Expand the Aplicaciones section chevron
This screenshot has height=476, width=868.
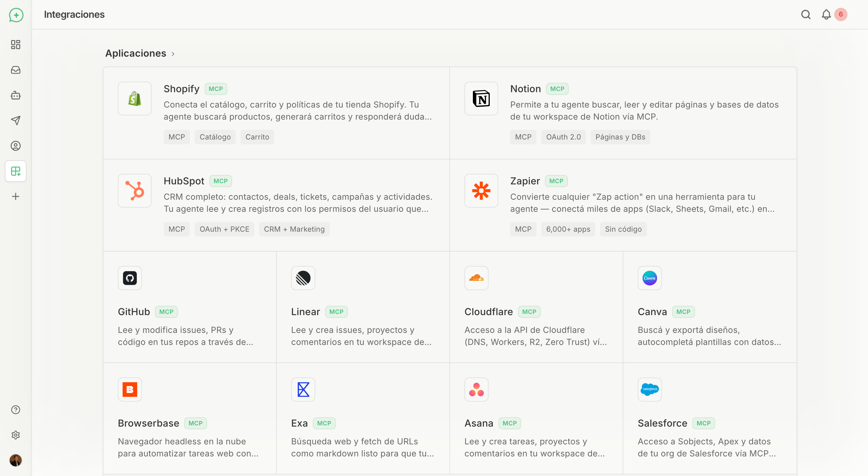pyautogui.click(x=173, y=54)
